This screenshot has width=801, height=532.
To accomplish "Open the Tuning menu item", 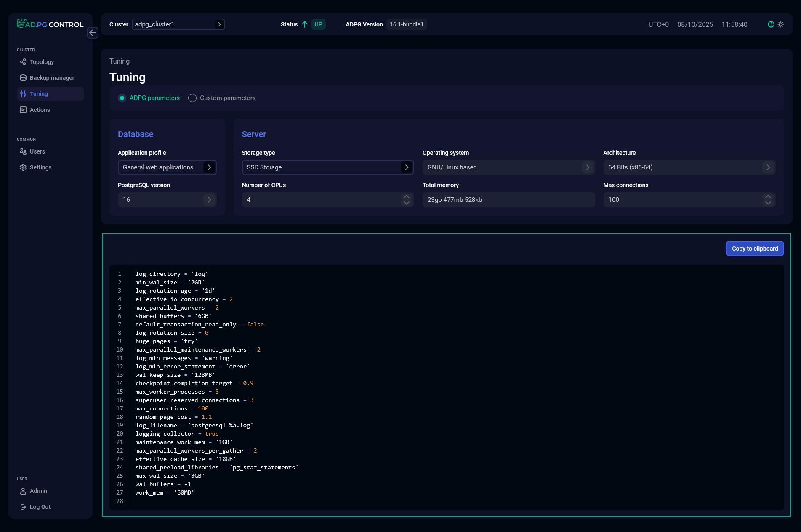I will click(x=39, y=94).
